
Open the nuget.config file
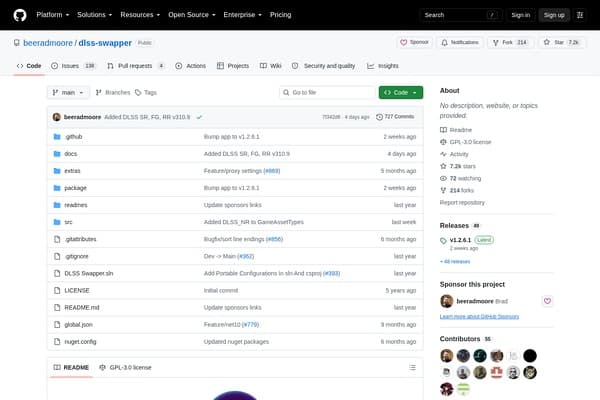click(80, 341)
